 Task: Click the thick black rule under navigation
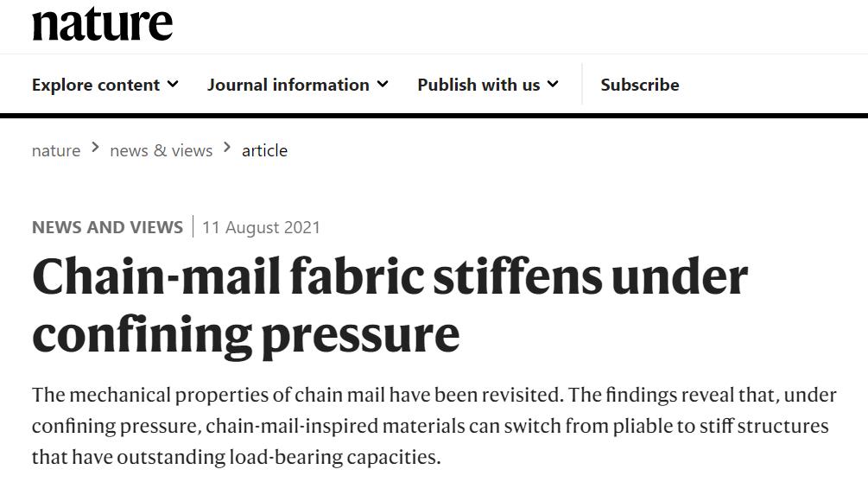434,115
